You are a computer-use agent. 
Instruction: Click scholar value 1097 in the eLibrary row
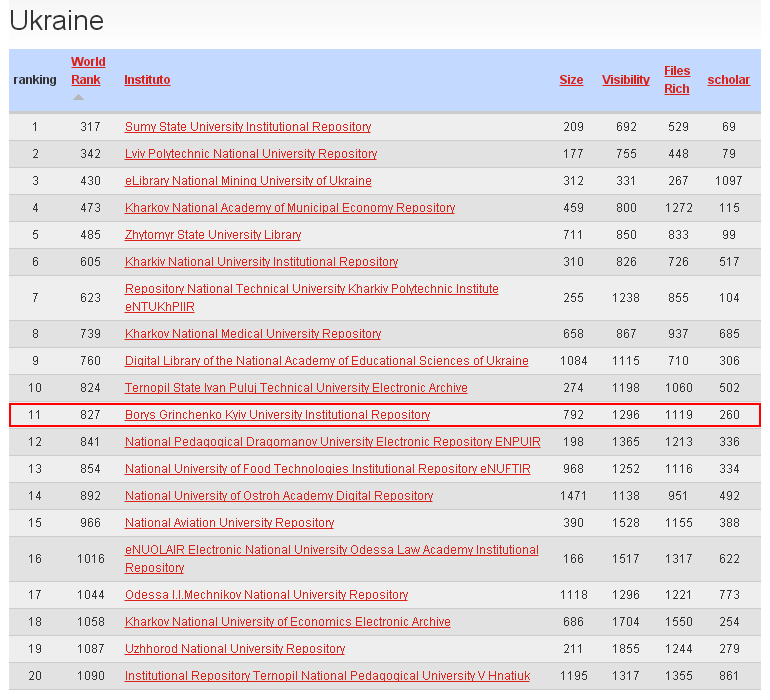(728, 181)
